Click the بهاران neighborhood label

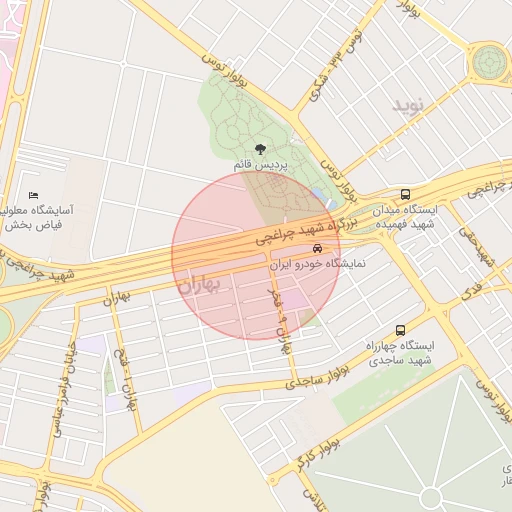199,286
